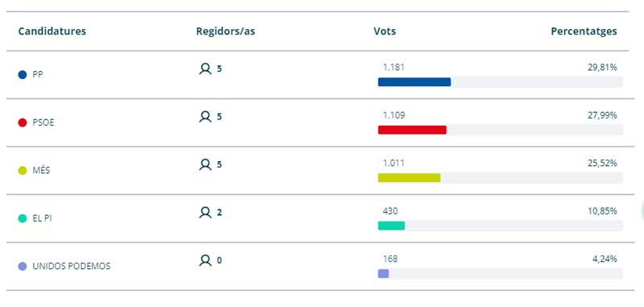Click the Vots column header
The image size is (644, 307).
point(385,31)
